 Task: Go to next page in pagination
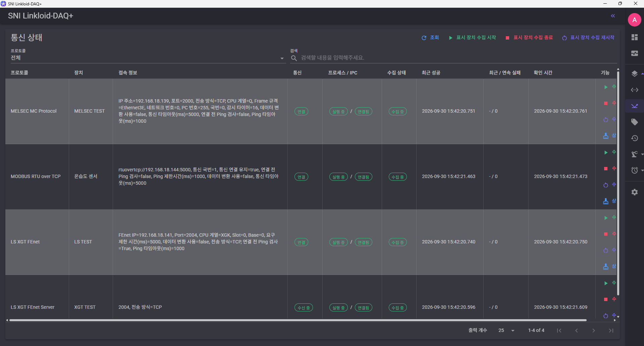tap(594, 331)
